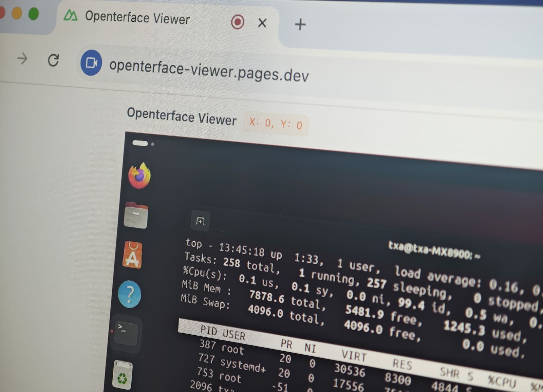The width and height of the screenshot is (543, 392).
Task: Open the Trash icon in the dock
Action: coord(122,375)
